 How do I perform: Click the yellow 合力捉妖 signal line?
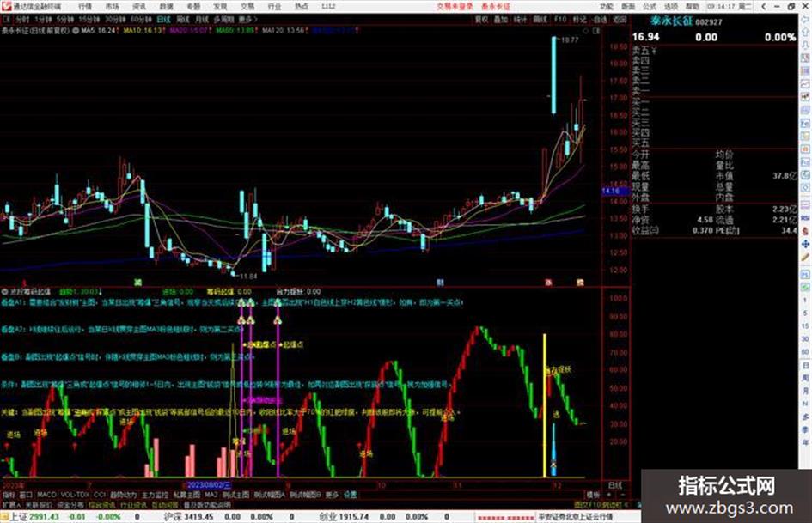tap(544, 405)
